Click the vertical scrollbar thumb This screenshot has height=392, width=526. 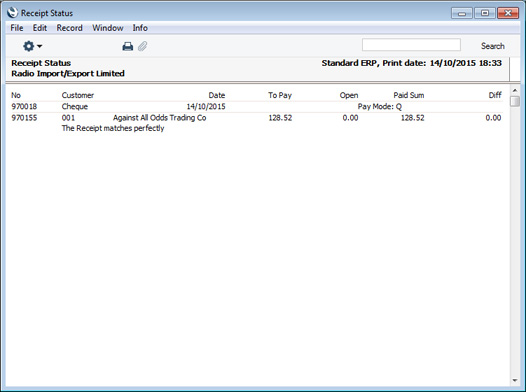click(x=515, y=101)
